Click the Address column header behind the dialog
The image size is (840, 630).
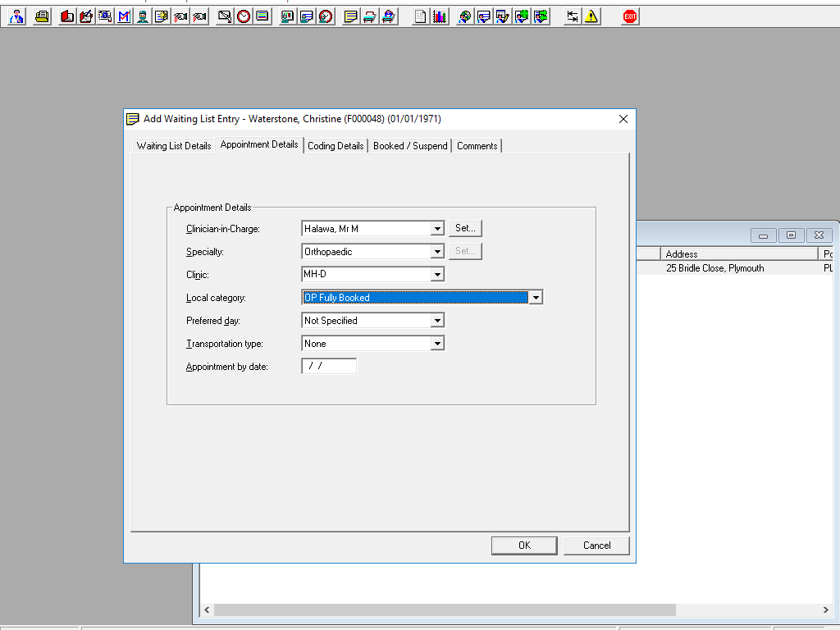coord(739,254)
